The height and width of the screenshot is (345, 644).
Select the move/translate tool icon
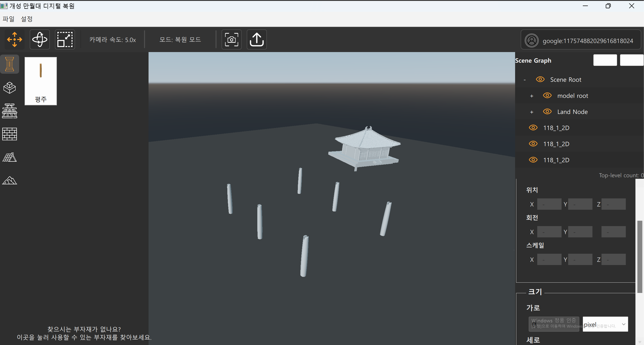pyautogui.click(x=15, y=39)
